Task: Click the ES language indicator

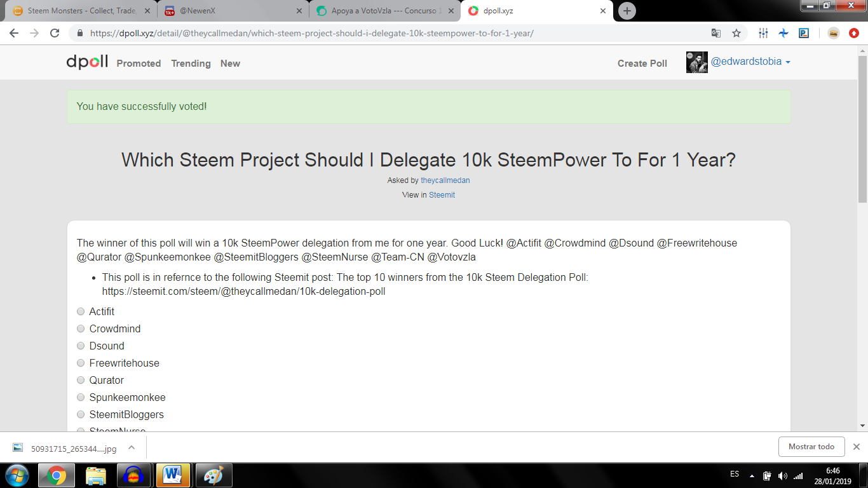Action: 735,474
